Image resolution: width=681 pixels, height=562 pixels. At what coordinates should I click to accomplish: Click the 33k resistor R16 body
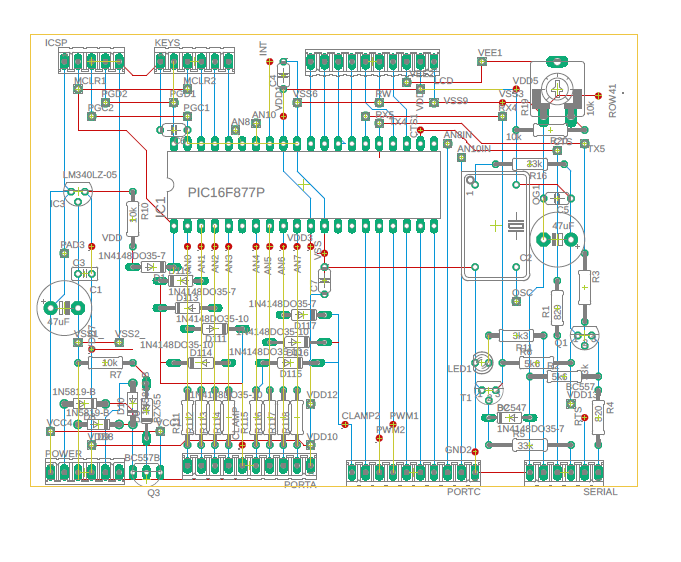[x=530, y=164]
